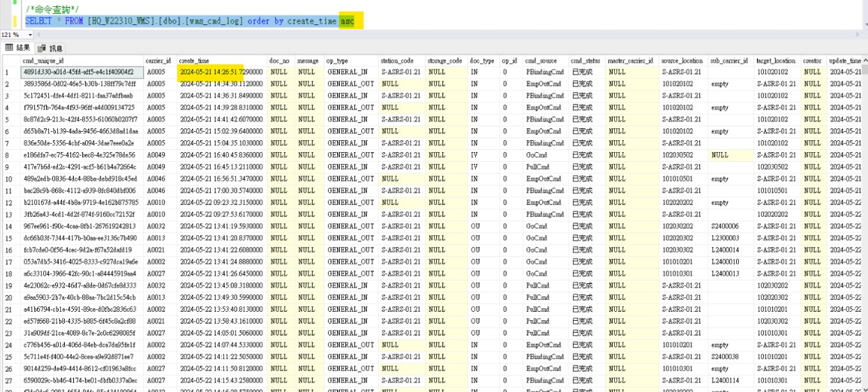Select row 1 via its row number

click(7, 72)
